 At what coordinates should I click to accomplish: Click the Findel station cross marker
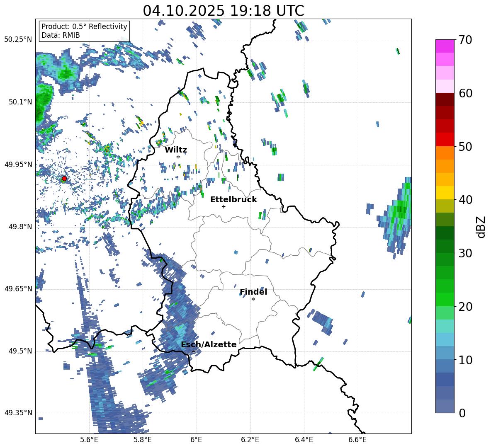(253, 299)
